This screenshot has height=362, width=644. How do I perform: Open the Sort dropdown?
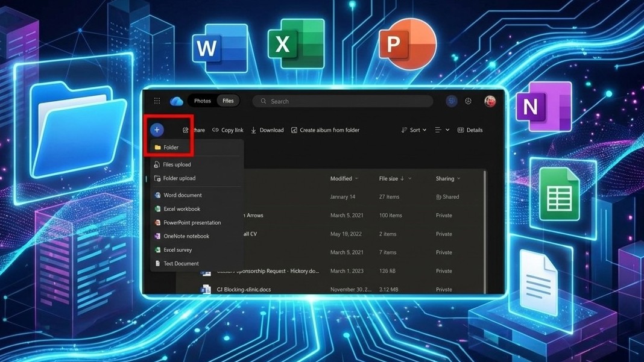coord(414,130)
